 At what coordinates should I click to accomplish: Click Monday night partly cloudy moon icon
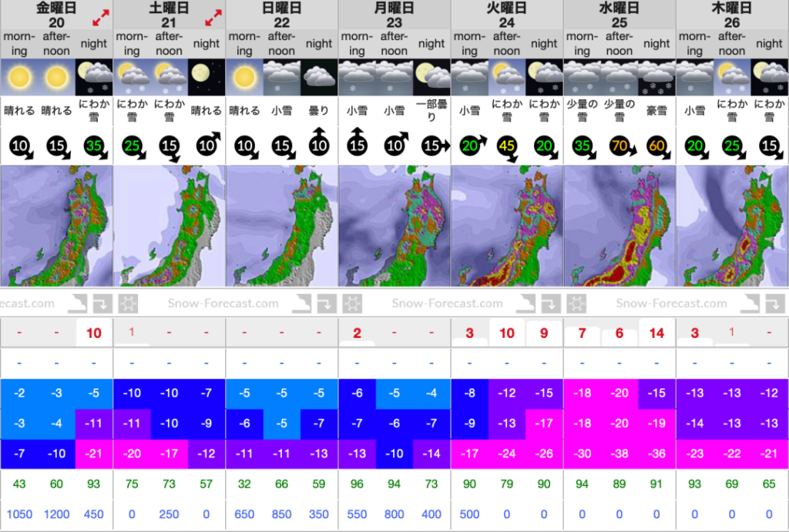(x=432, y=78)
